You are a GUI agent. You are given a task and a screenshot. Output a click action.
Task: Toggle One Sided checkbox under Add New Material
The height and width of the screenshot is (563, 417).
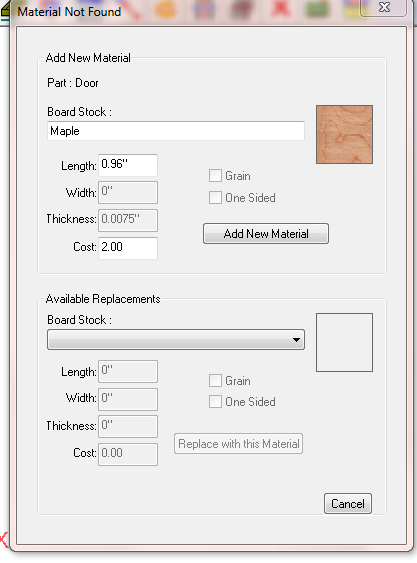[x=215, y=197]
